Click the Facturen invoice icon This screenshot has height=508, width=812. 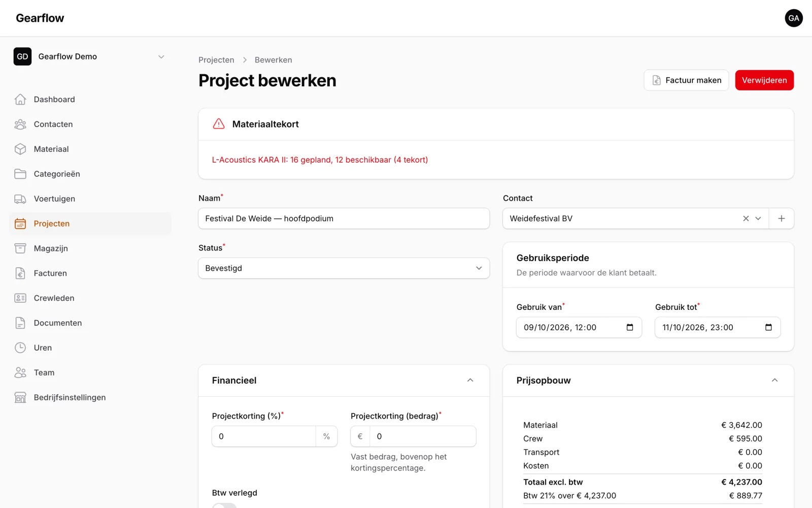20,273
